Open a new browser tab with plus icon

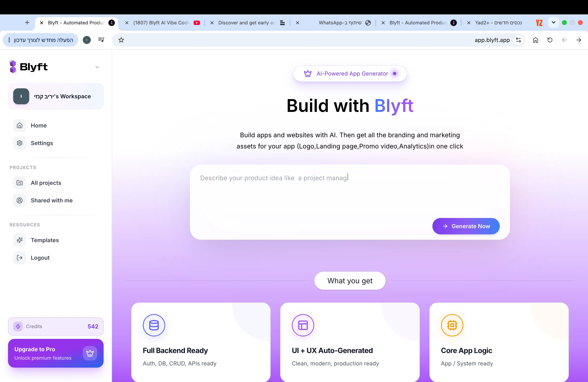click(x=27, y=22)
